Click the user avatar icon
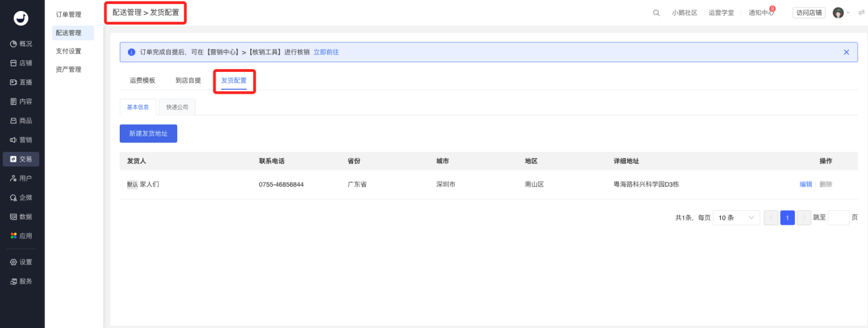 (x=838, y=13)
